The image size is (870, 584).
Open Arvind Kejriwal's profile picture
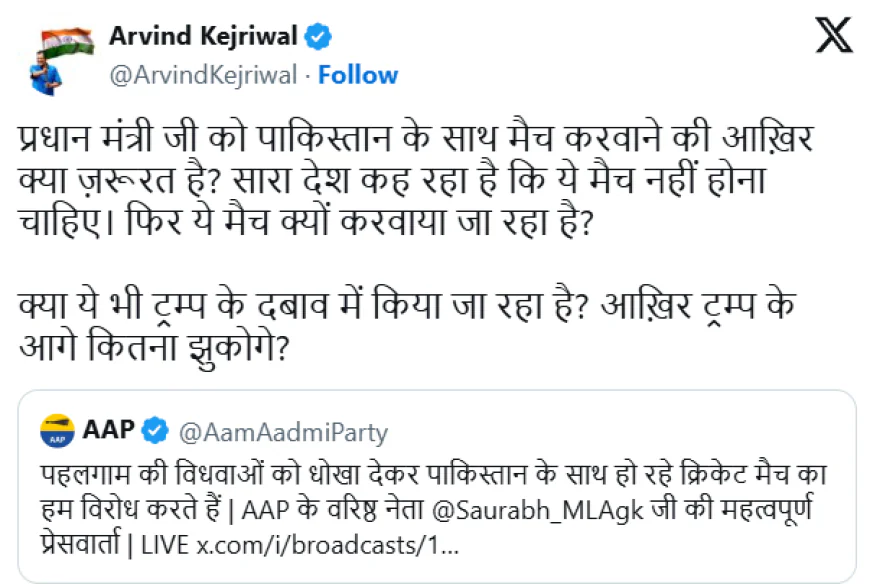point(61,56)
